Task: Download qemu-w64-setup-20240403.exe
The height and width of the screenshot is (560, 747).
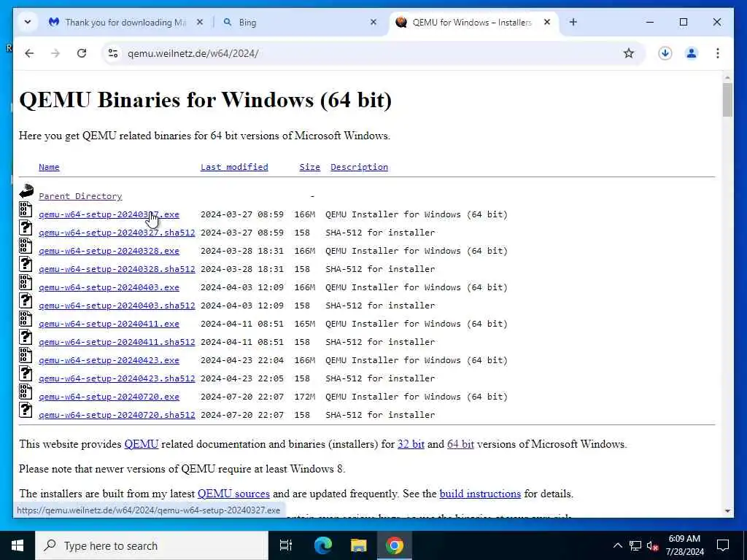Action: coord(109,287)
